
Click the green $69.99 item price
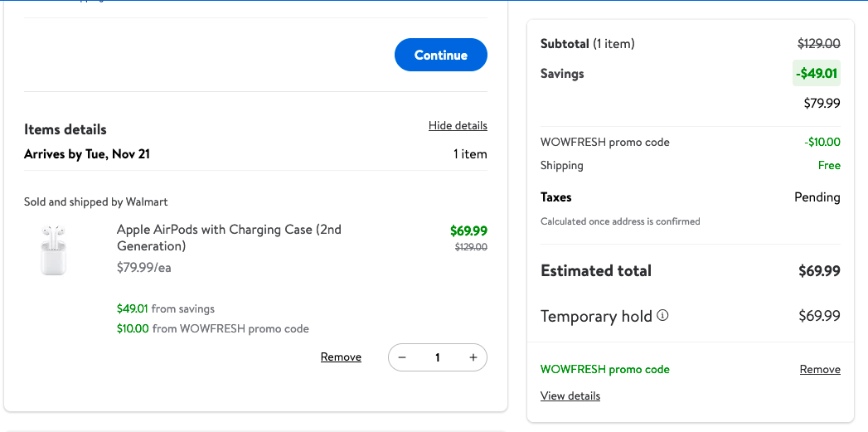point(468,231)
